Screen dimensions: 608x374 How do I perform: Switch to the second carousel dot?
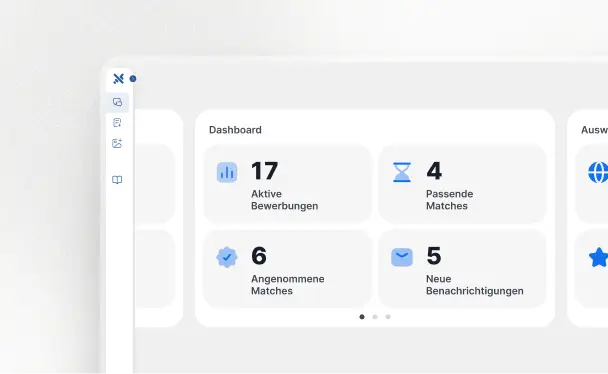coord(375,317)
